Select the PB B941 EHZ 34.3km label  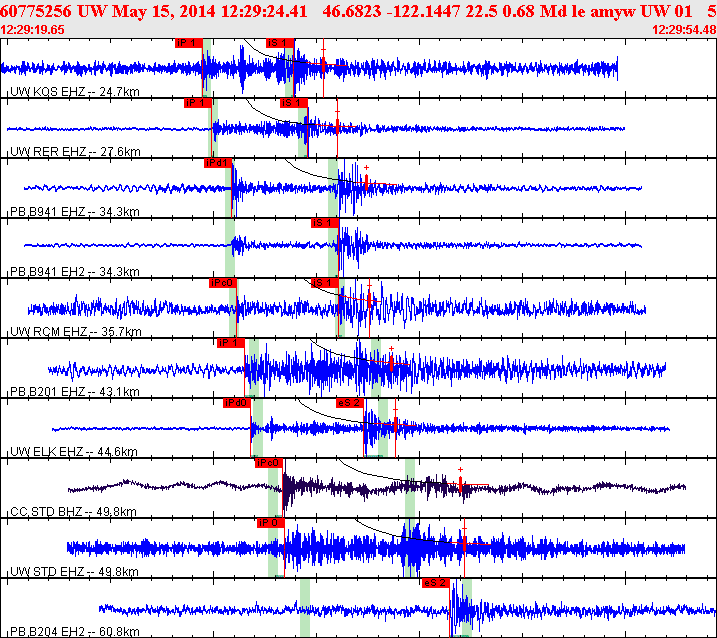click(75, 211)
